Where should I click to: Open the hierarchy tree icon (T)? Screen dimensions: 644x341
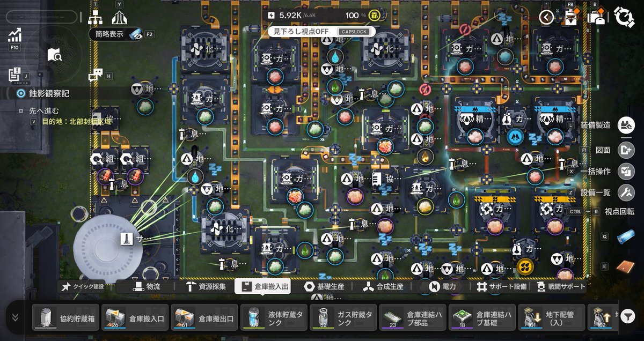95,17
